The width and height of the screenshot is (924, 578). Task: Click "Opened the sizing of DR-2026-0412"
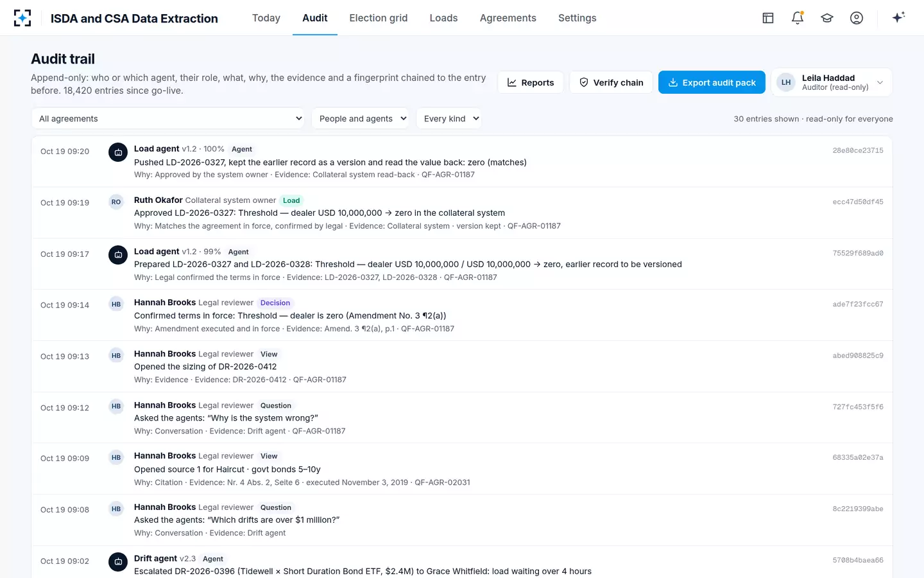(x=205, y=367)
